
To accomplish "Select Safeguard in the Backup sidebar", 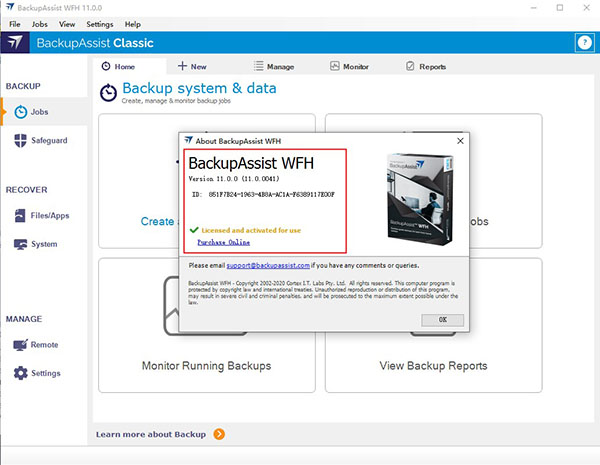I will click(x=42, y=141).
